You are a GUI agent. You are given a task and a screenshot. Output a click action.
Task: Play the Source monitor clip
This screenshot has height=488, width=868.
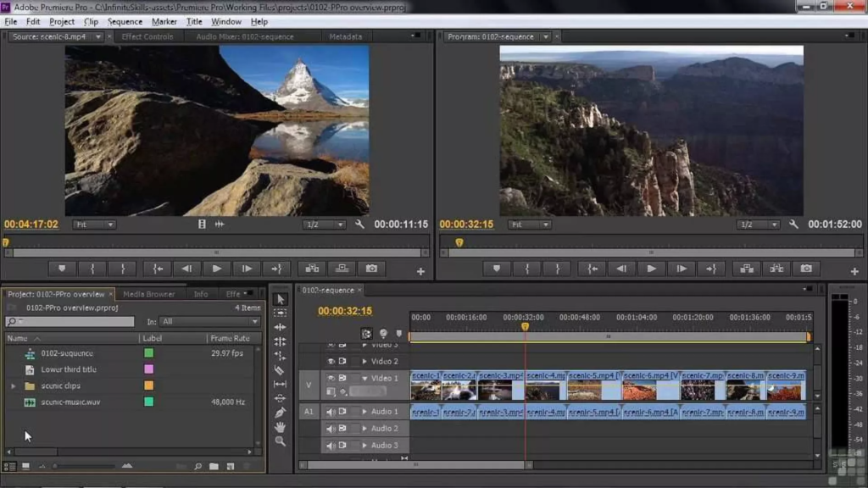pyautogui.click(x=216, y=269)
